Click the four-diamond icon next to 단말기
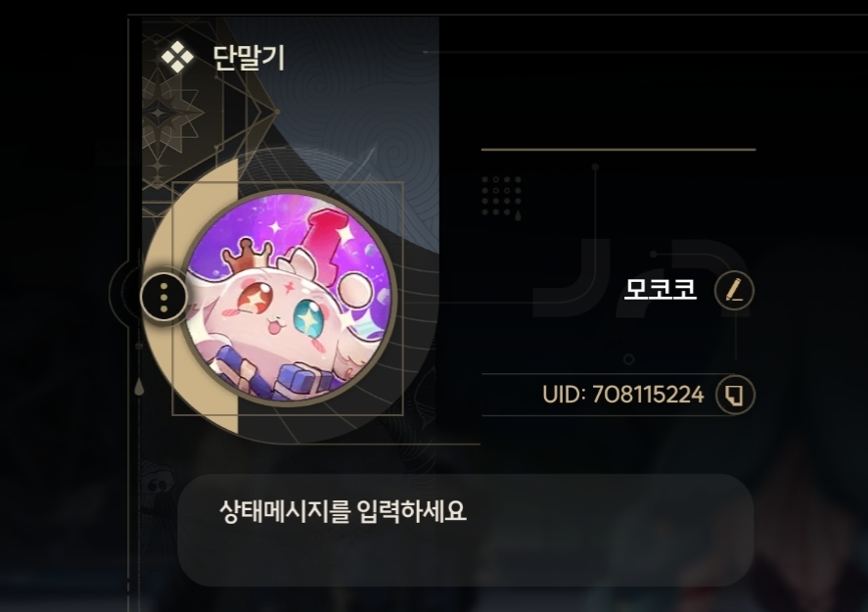The height and width of the screenshot is (612, 868). (x=177, y=57)
